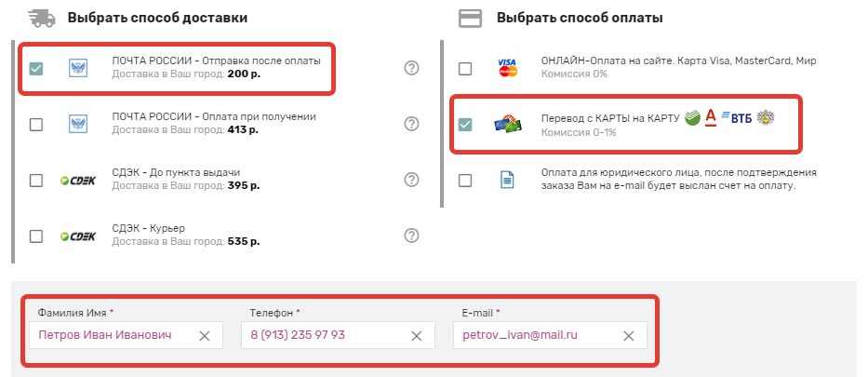This screenshot has height=377, width=868.
Task: Open help for Почта России prepaid delivery
Action: [x=412, y=68]
